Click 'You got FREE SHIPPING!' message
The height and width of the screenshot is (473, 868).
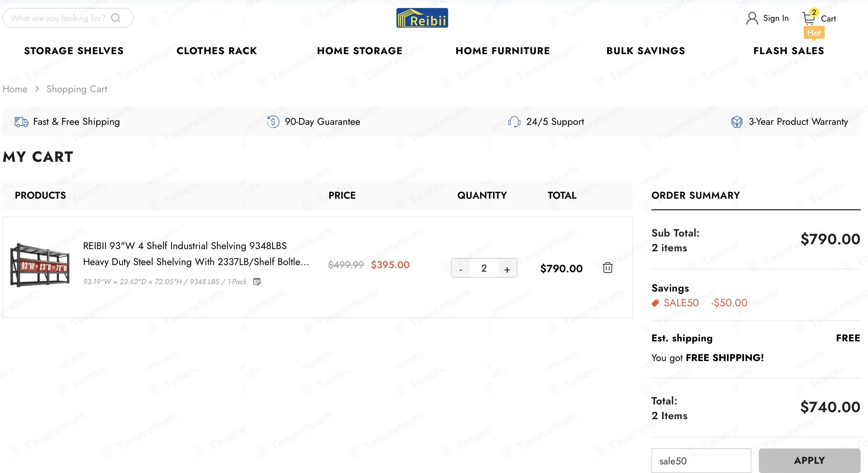point(708,358)
